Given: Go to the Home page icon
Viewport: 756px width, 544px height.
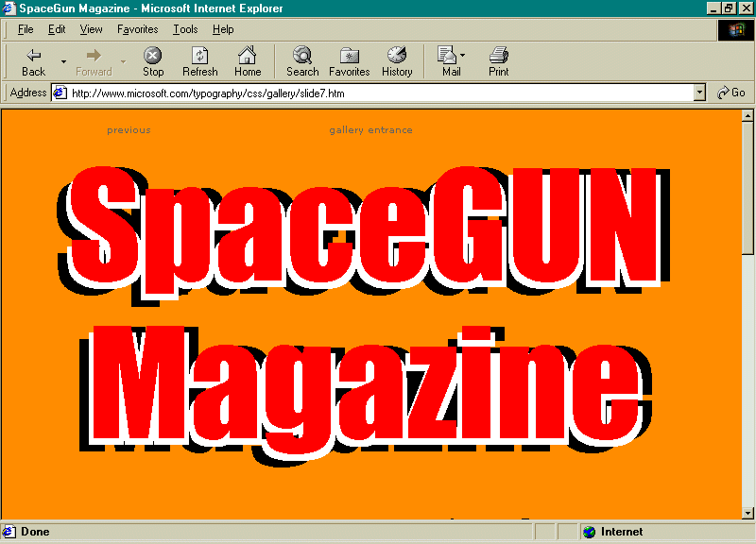Looking at the screenshot, I should coord(248,61).
